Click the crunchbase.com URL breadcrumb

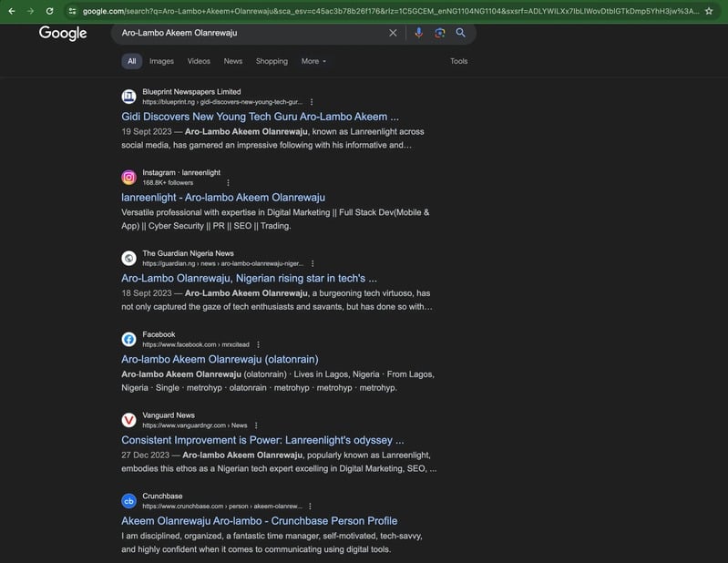point(222,507)
